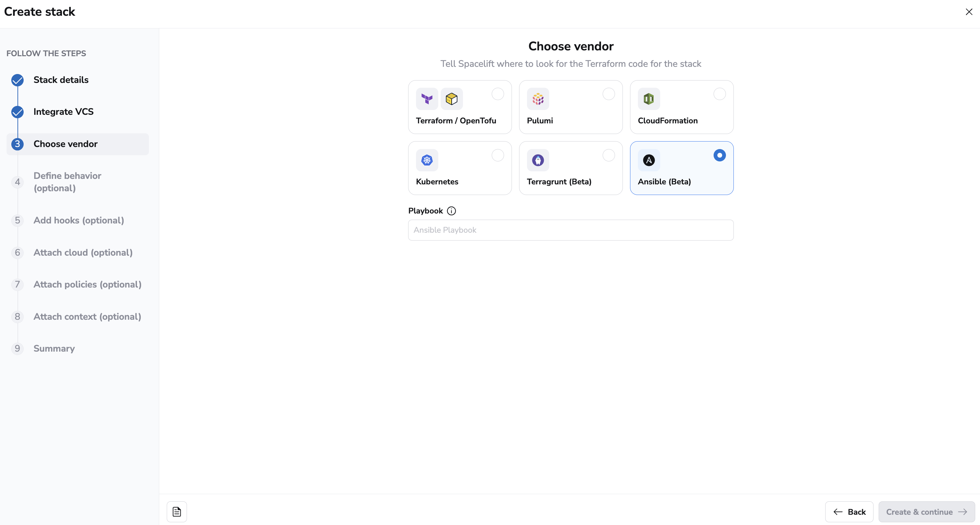Viewport: 980px width, 525px height.
Task: Click the OpenTofu logo icon
Action: 452,99
